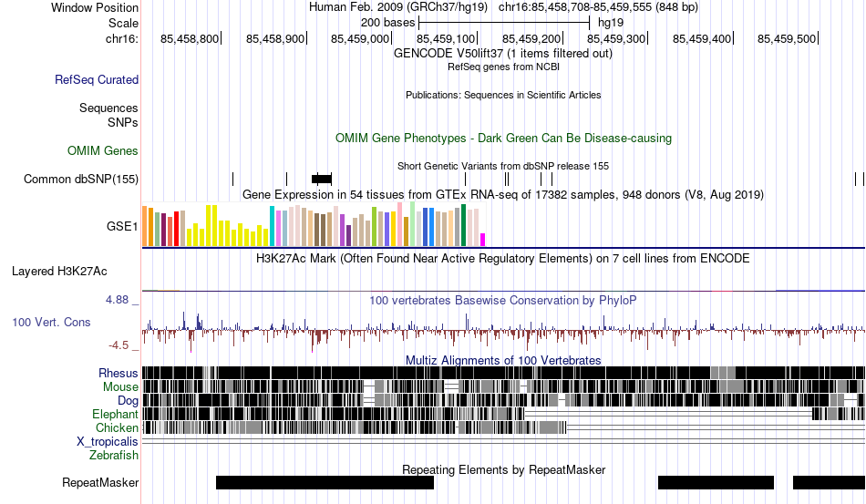Image resolution: width=866 pixels, height=504 pixels.
Task: Click the OMIM Gene Phenotypes track title
Action: tap(503, 138)
